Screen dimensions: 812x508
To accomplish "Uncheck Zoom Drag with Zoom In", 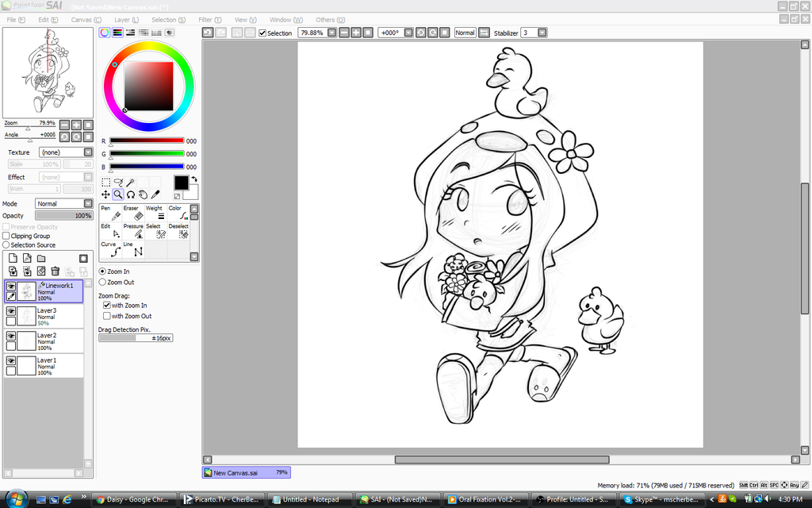I will coord(107,306).
